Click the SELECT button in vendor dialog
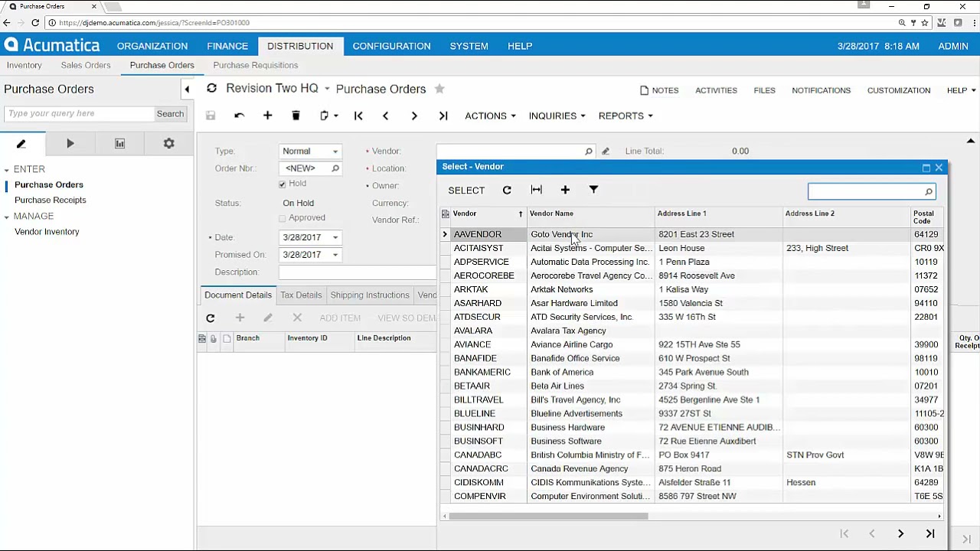Viewport: 980px width, 551px height. click(x=466, y=191)
